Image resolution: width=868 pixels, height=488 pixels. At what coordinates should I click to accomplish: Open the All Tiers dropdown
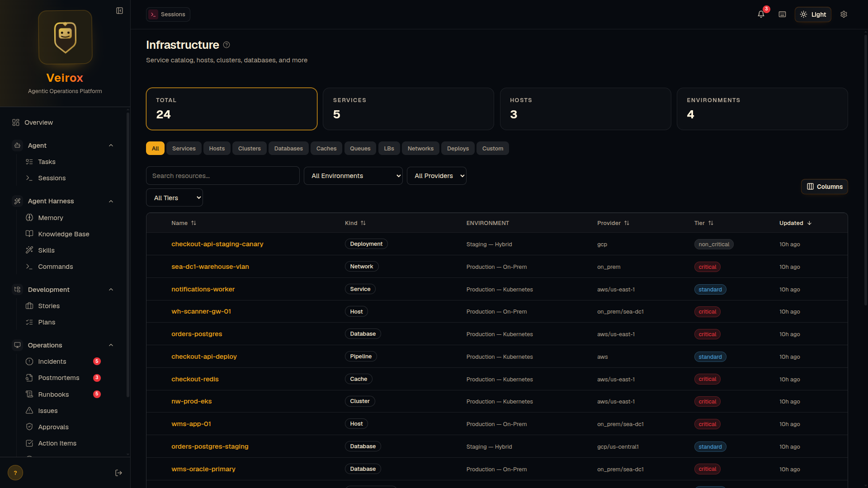pos(174,198)
